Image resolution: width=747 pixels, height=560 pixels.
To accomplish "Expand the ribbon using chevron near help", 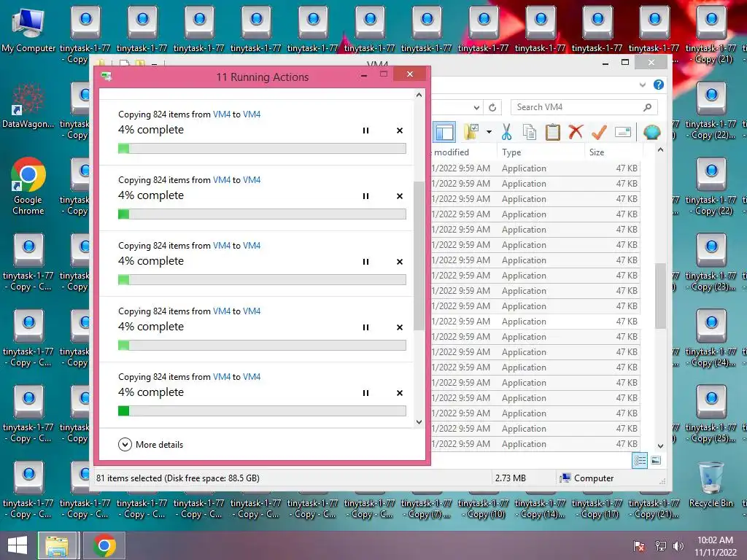I will point(643,85).
